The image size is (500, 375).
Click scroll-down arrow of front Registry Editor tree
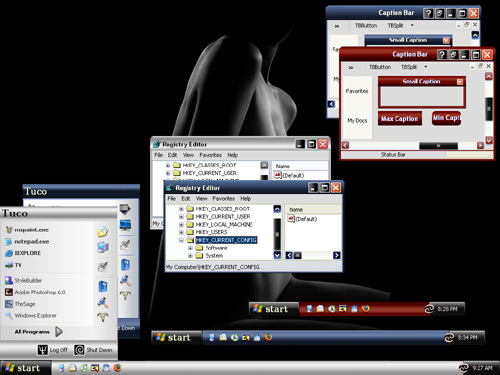point(277,255)
